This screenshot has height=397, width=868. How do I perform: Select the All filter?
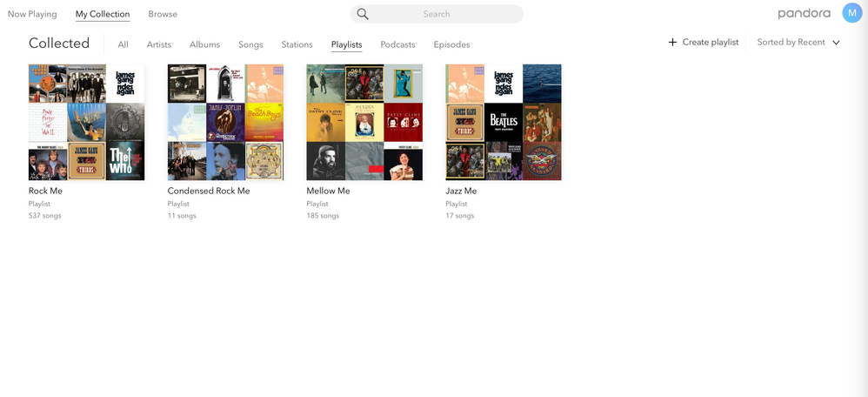coord(124,44)
